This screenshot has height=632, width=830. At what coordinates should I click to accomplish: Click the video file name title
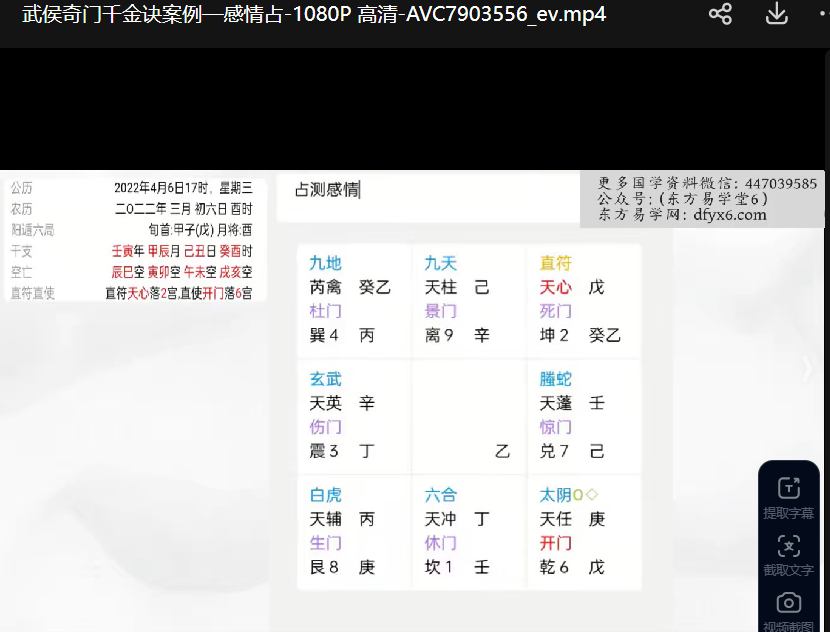coord(314,14)
